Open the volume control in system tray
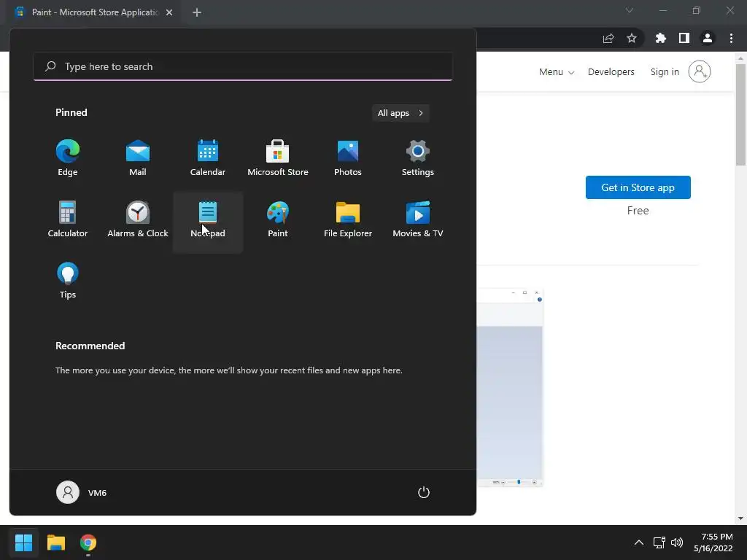747x560 pixels. point(677,542)
